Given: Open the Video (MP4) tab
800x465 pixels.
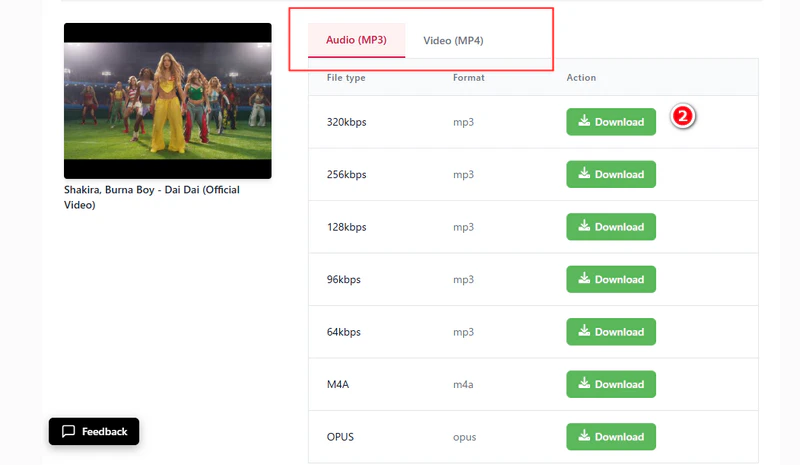Looking at the screenshot, I should pos(453,40).
